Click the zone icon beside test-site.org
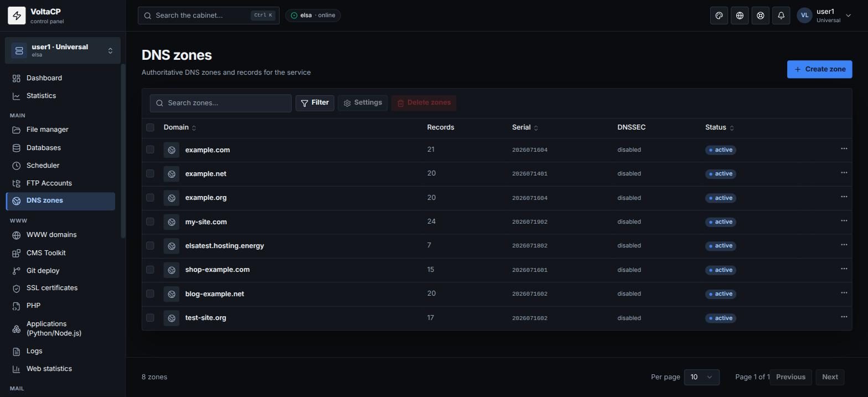Screen dimensions: 868x397 click(172, 318)
